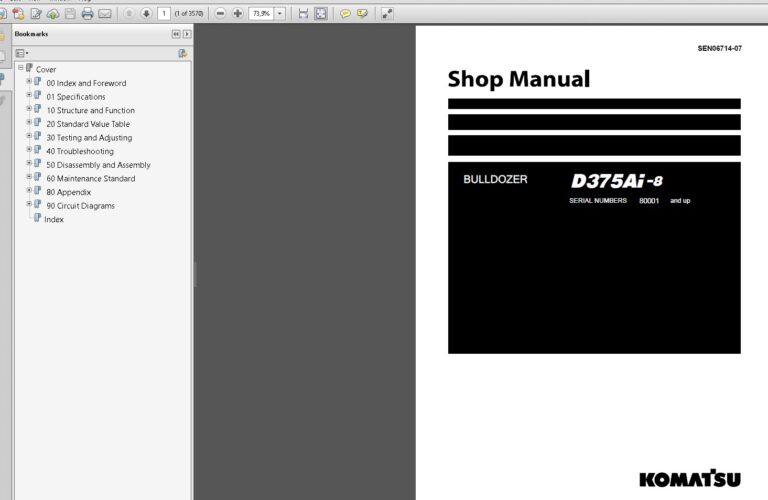768x500 pixels.
Task: Open the 90 Circuit Diagrams bookmark
Action: [x=80, y=206]
